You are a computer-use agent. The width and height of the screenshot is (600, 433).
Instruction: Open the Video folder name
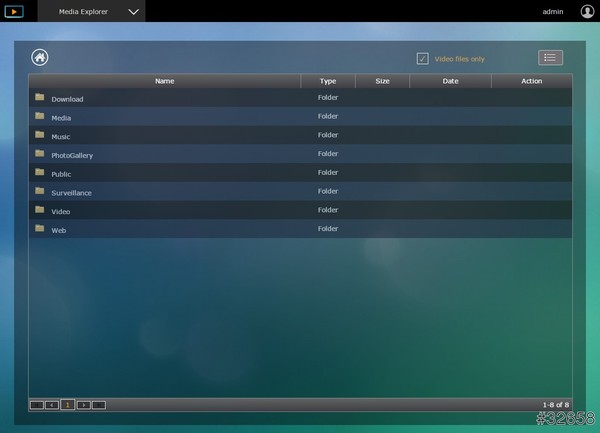tap(61, 212)
